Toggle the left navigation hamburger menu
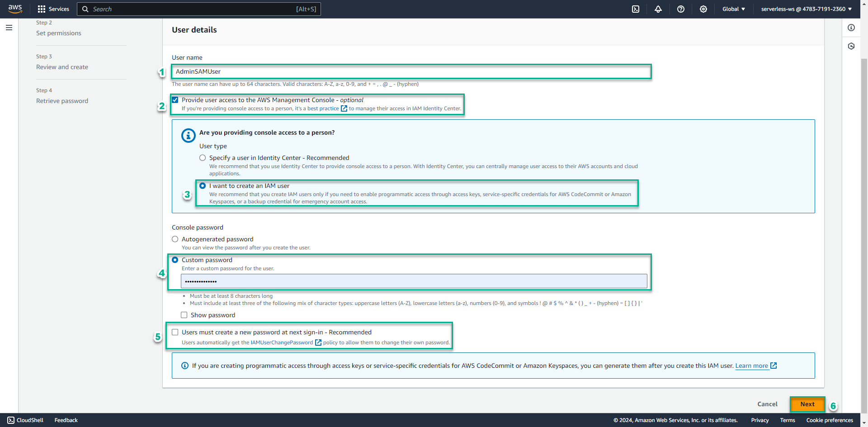The width and height of the screenshot is (868, 427). pos(9,28)
